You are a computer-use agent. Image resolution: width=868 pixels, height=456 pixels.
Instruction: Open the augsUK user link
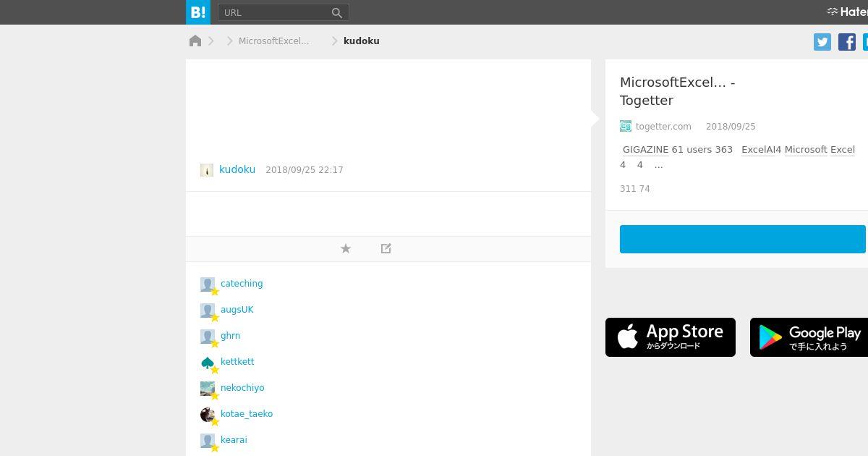coord(237,310)
